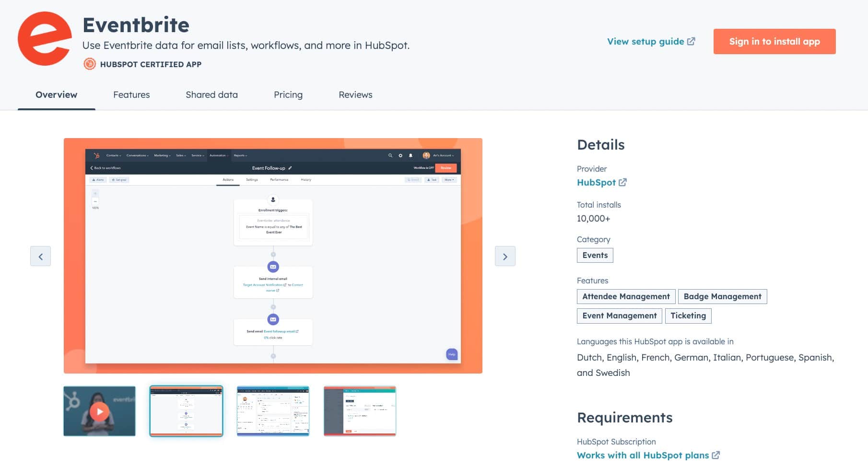Click Back to workflows in the screenshot
This screenshot has width=868, height=468.
pos(106,168)
